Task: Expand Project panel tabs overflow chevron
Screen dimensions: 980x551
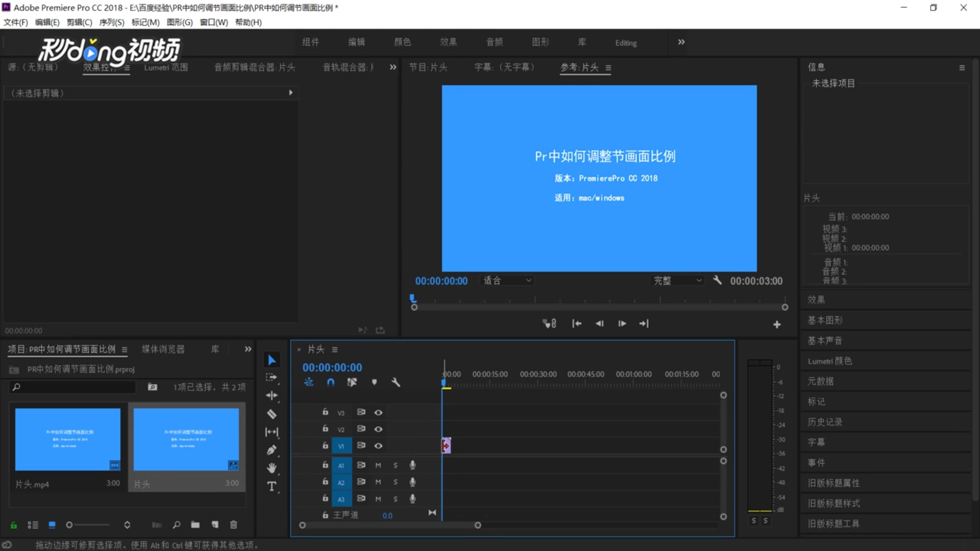Action: tap(248, 349)
